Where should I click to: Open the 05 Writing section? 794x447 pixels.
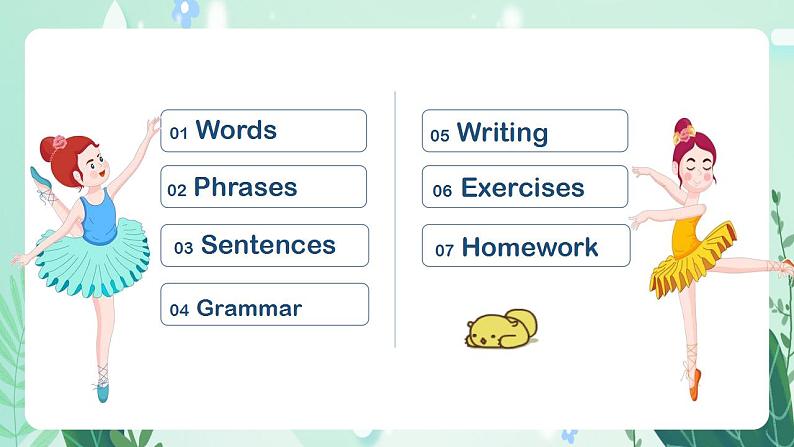525,131
